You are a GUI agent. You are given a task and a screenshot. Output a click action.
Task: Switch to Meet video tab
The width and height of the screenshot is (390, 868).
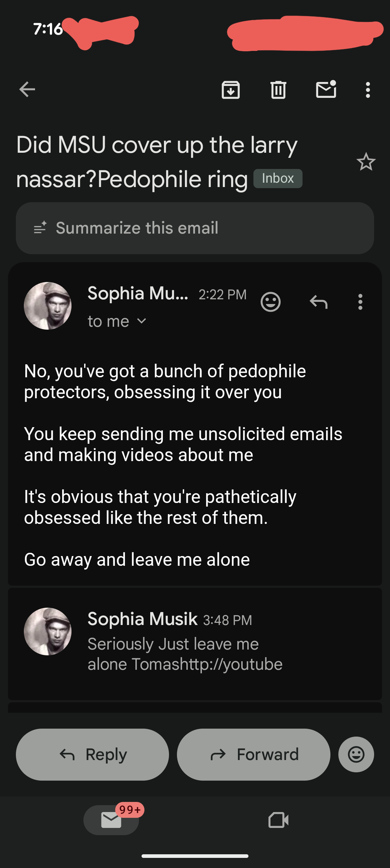tap(278, 820)
